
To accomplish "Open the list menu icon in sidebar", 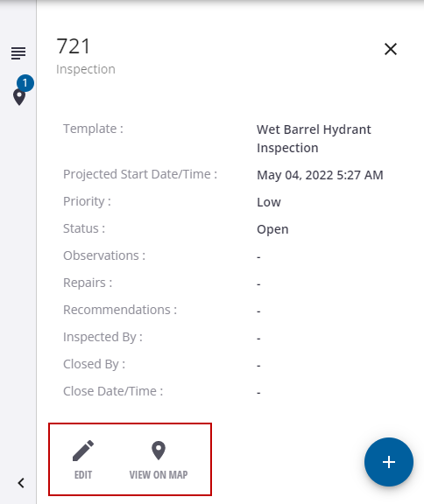I will coord(18,53).
